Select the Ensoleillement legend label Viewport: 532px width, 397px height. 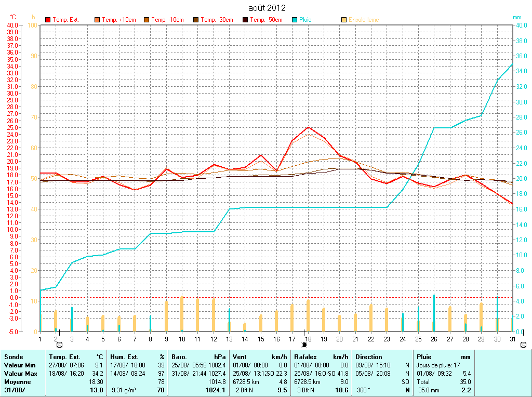click(364, 20)
